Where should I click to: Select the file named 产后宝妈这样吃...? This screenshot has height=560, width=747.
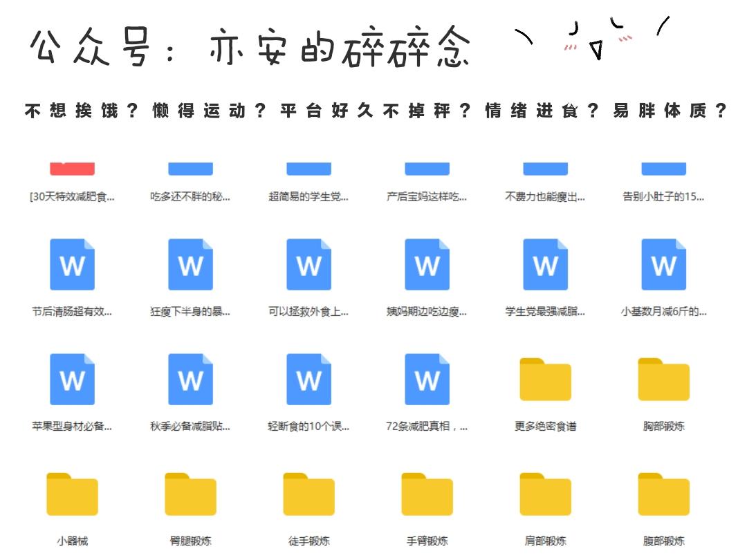coord(427,168)
